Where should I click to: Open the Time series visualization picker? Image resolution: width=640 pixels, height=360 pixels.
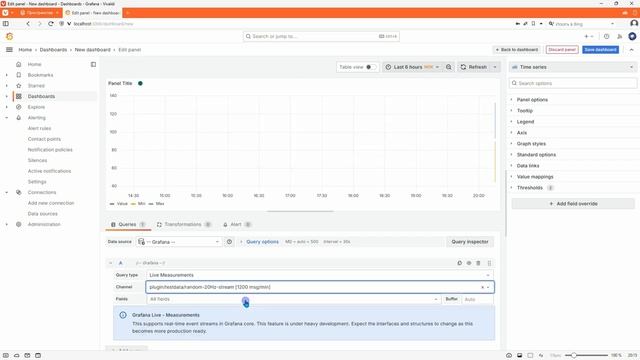[x=572, y=67]
